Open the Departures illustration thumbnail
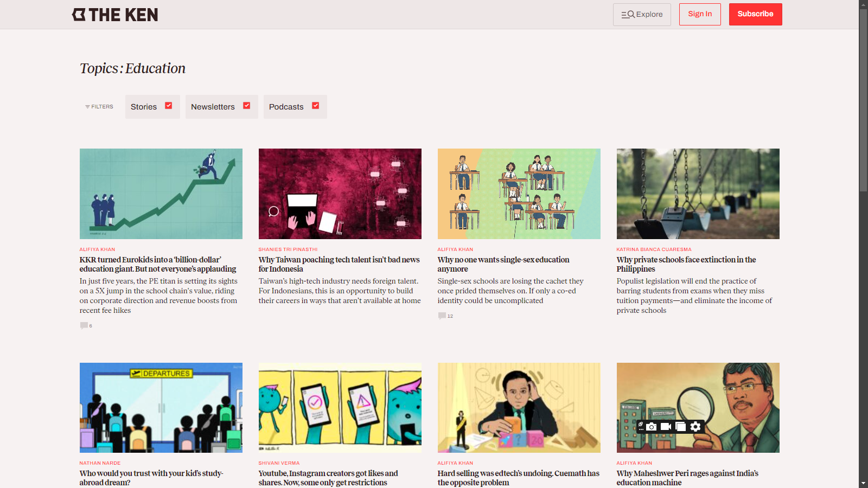Screen dimensions: 868x488 click(x=161, y=408)
